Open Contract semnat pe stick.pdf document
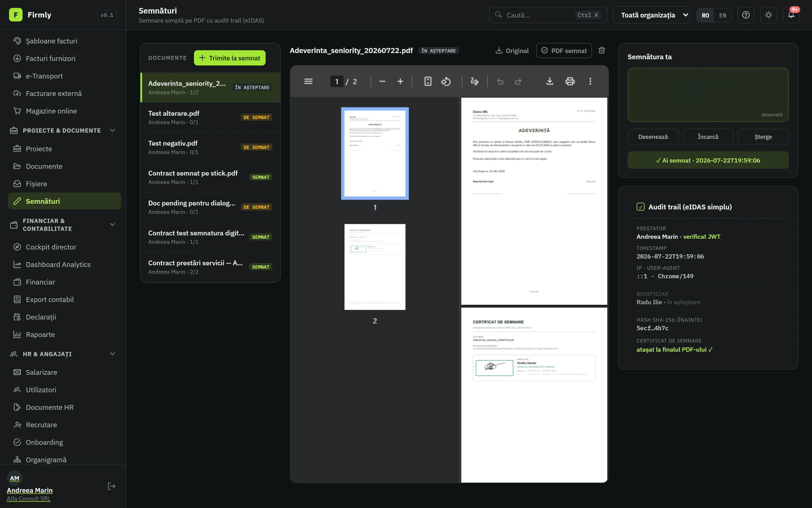 [x=210, y=177]
